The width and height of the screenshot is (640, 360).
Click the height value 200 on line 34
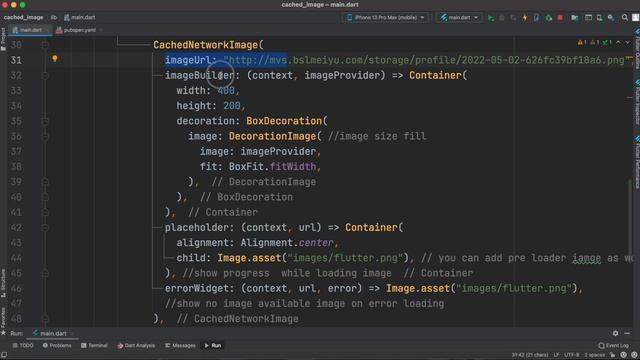tap(231, 106)
